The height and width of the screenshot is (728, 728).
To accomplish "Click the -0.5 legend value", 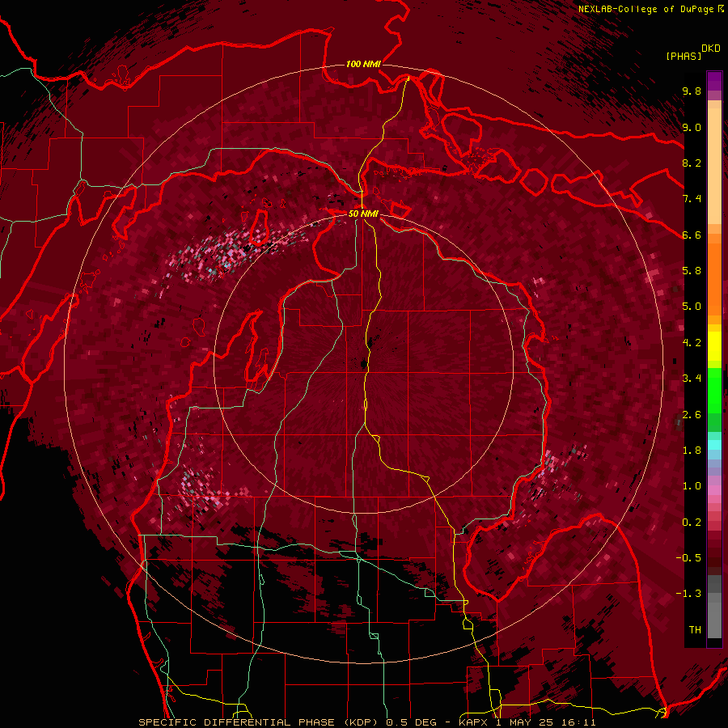I will click(688, 558).
